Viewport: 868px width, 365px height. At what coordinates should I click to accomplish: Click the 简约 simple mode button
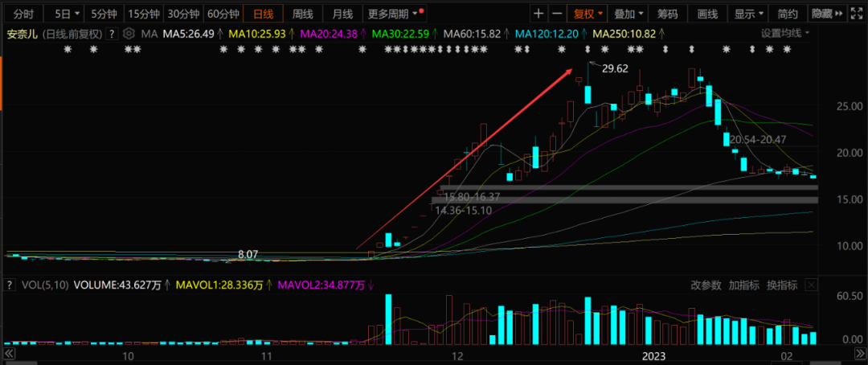[788, 13]
